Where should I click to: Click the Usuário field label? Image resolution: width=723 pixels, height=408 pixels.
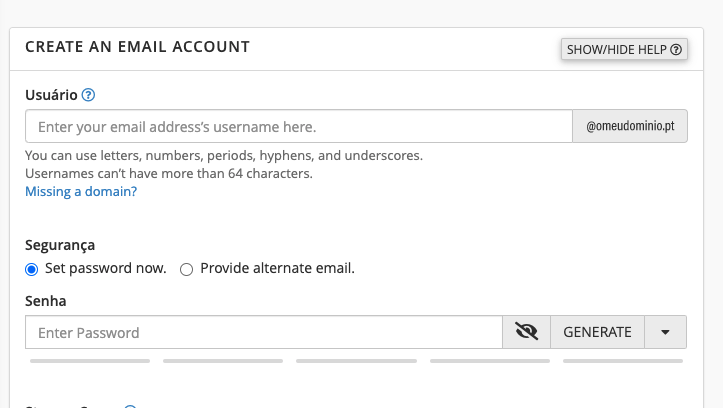(51, 95)
